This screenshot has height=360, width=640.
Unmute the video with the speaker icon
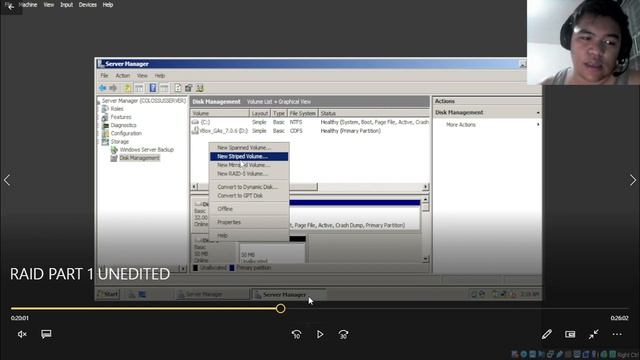pos(22,334)
